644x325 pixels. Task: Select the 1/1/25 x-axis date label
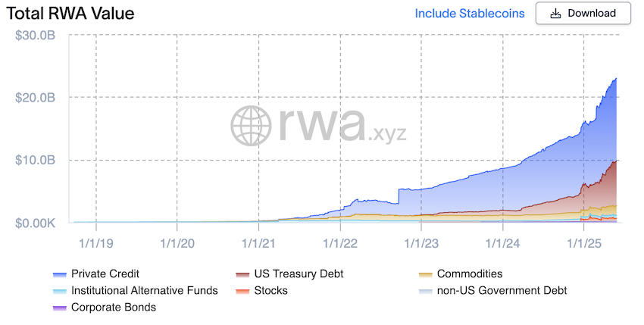[x=584, y=243]
